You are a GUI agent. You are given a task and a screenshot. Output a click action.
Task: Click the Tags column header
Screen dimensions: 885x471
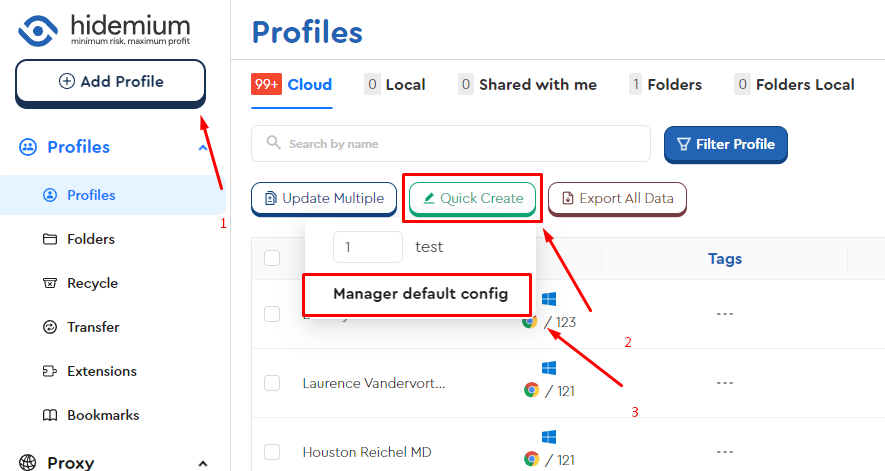click(x=725, y=259)
